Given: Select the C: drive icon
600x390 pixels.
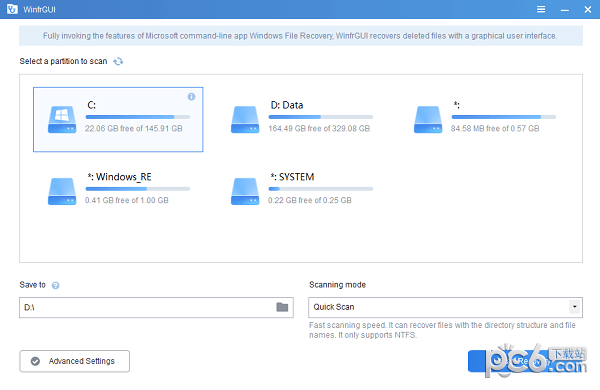Looking at the screenshot, I should tap(62, 119).
